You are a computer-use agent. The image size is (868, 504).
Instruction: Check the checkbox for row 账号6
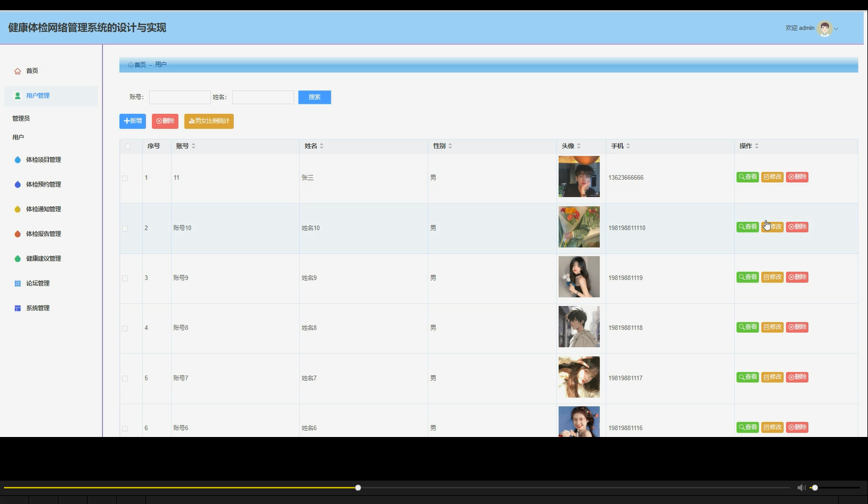(x=125, y=428)
